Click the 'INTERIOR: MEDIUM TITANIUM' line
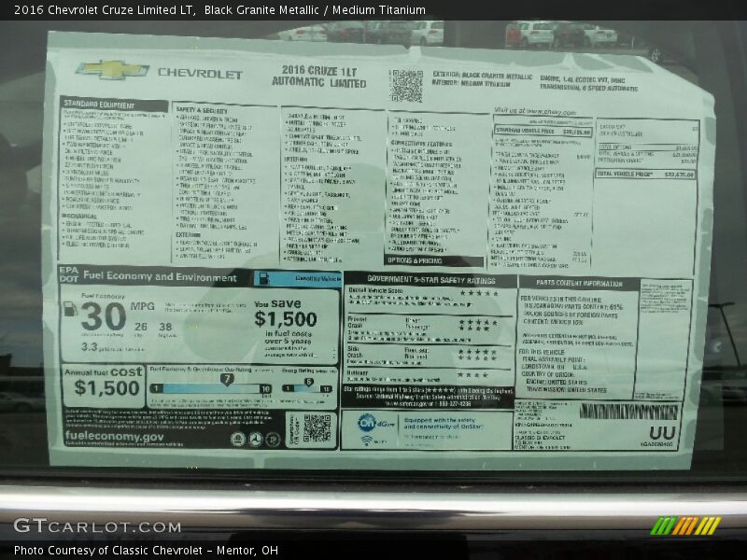The image size is (747, 560). [471, 83]
